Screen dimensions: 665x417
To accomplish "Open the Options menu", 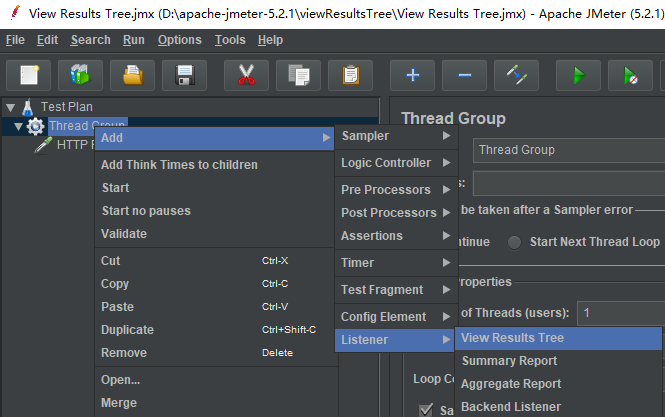I will 180,40.
